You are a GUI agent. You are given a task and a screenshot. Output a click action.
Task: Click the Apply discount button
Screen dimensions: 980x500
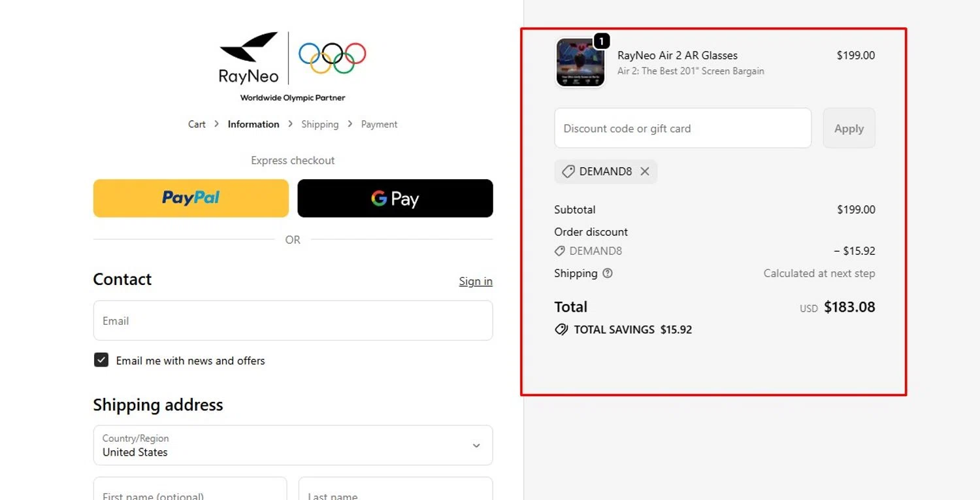click(x=849, y=128)
